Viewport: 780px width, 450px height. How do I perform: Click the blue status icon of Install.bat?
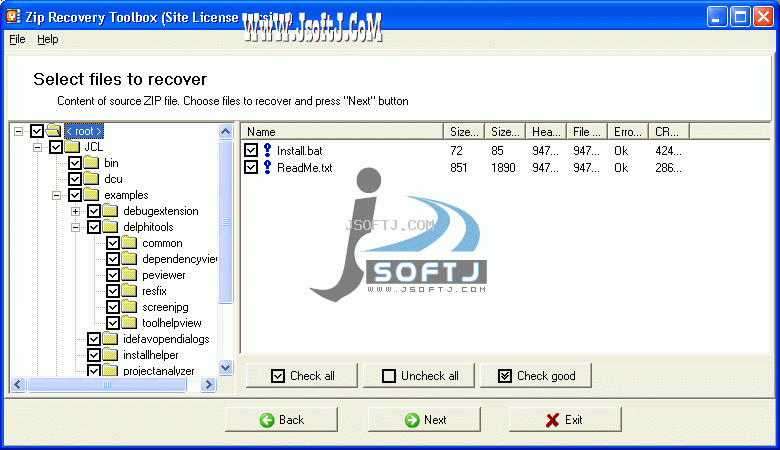[x=268, y=150]
